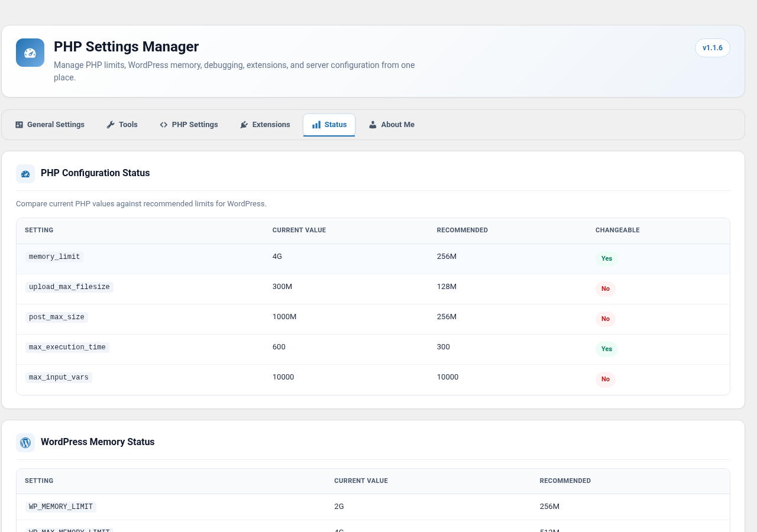Viewport: 757px width, 532px height.
Task: Open the About Me tab
Action: 392,125
